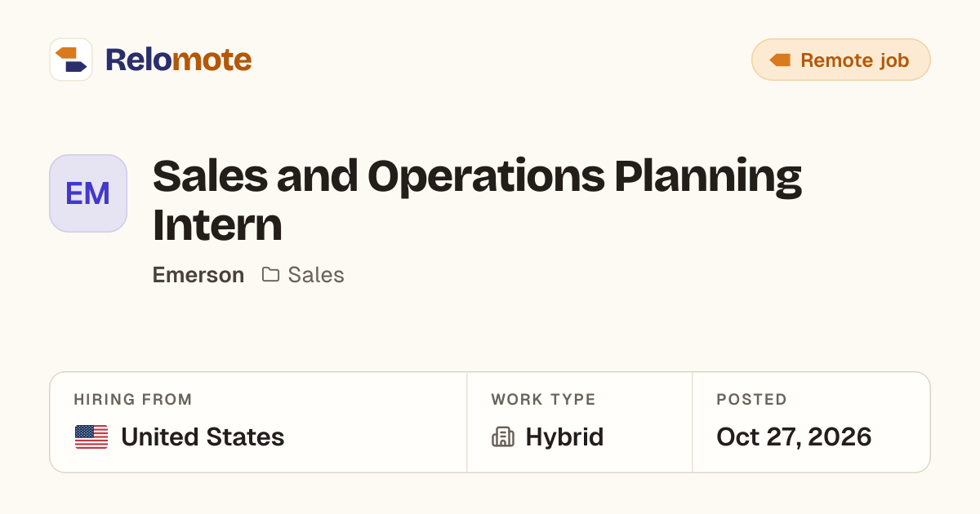Viewport: 980px width, 514px height.
Task: Open the Sales and Operations Planning Intern title
Action: coord(478,201)
